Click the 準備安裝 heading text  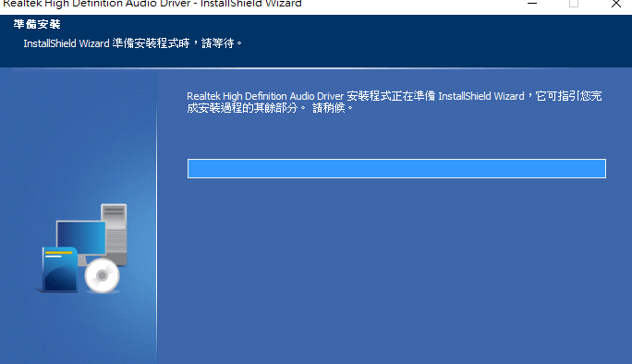(37, 25)
